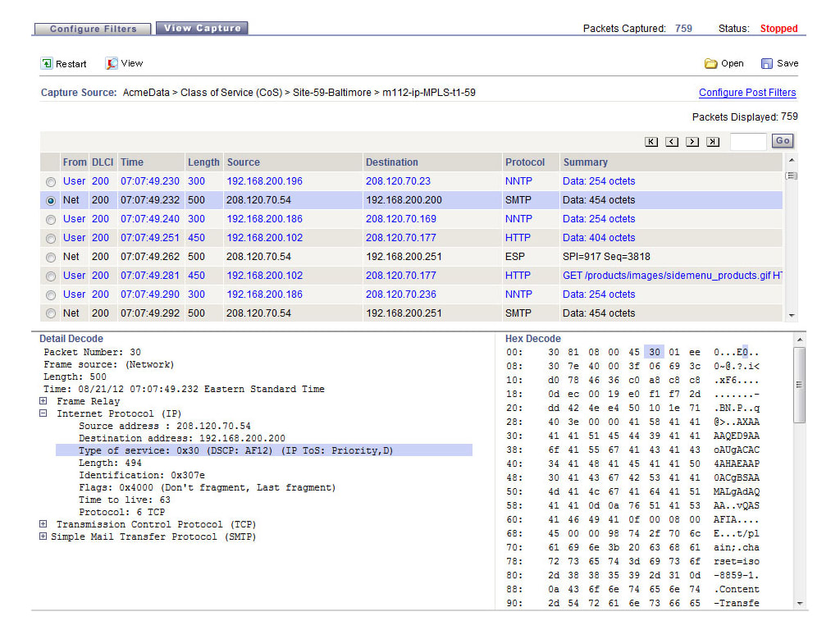The height and width of the screenshot is (630, 840).
Task: Click destination 208.120.70.236
Action: pyautogui.click(x=400, y=294)
